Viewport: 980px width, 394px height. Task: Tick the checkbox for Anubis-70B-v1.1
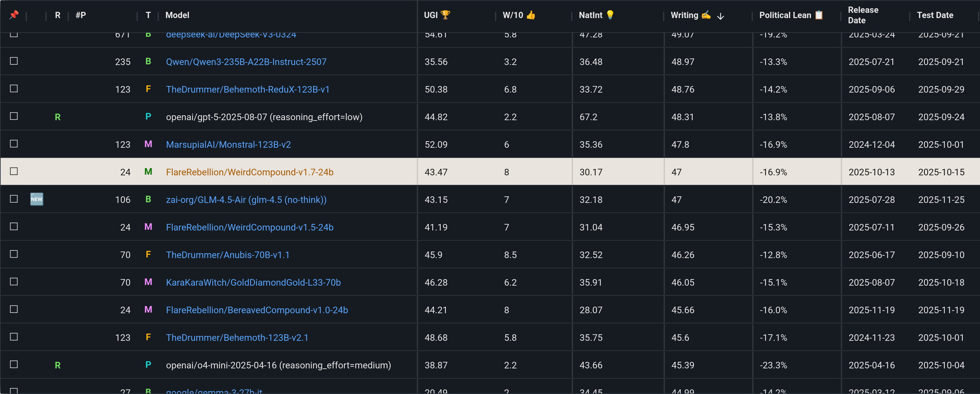pyautogui.click(x=14, y=254)
